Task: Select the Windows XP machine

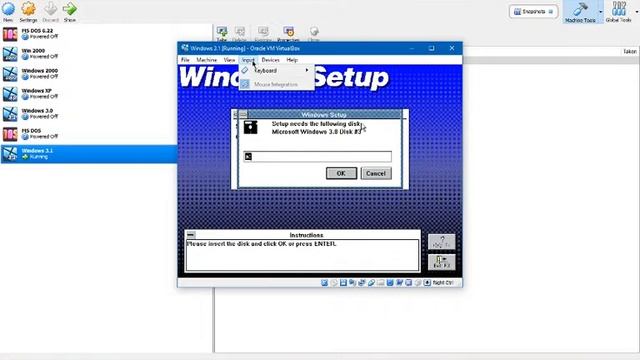Action: 89,94
